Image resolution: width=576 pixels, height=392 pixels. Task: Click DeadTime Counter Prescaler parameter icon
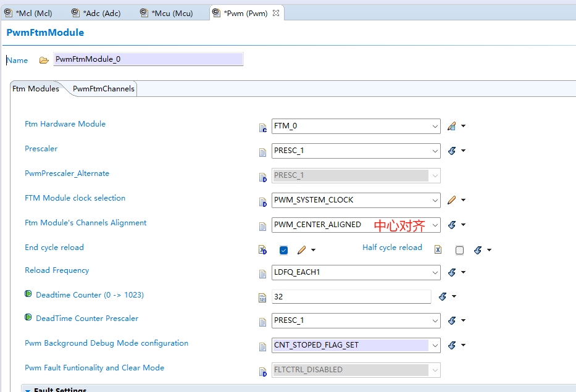[262, 322]
